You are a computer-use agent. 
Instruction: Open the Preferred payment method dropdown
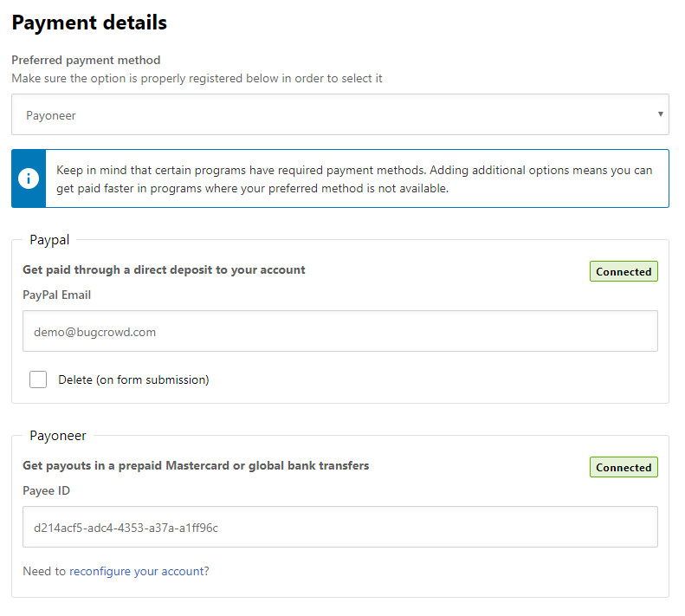point(339,114)
